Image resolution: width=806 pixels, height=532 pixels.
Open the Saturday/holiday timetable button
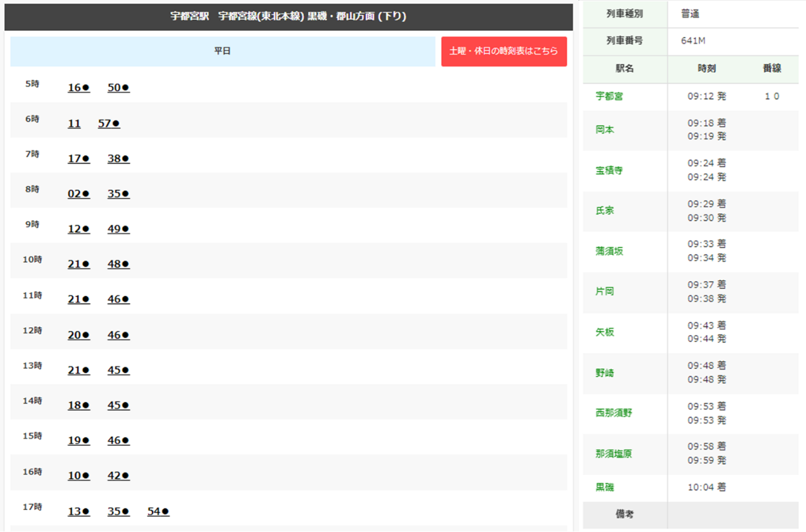point(503,52)
